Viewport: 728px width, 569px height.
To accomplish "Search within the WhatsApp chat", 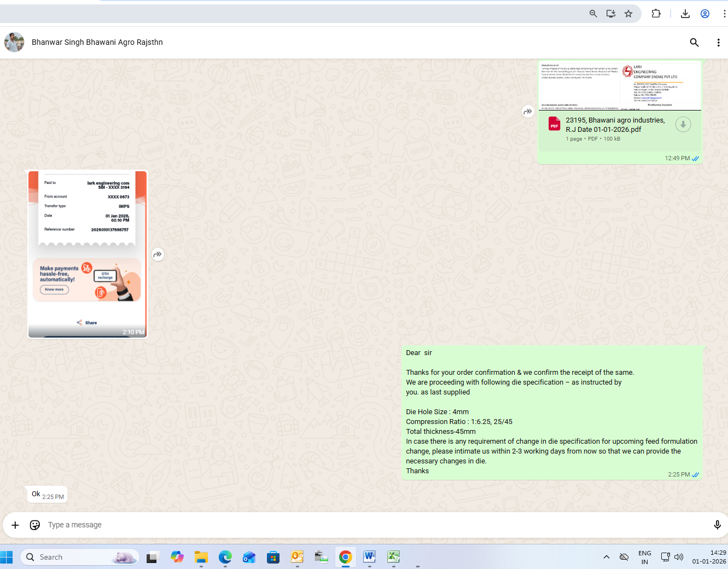I will pyautogui.click(x=694, y=43).
